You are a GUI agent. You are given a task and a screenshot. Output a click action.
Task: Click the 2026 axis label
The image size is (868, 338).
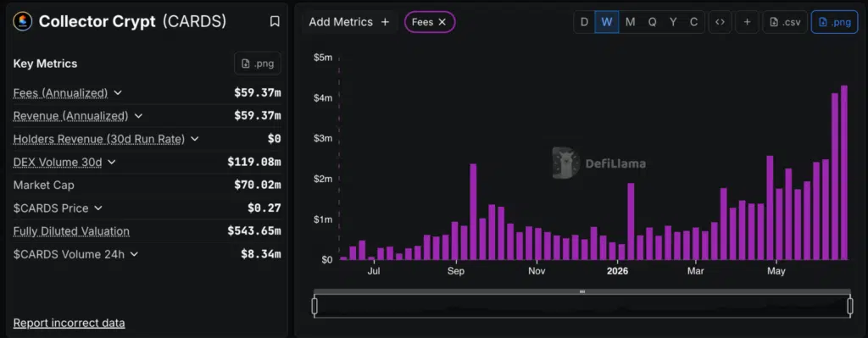click(x=618, y=271)
